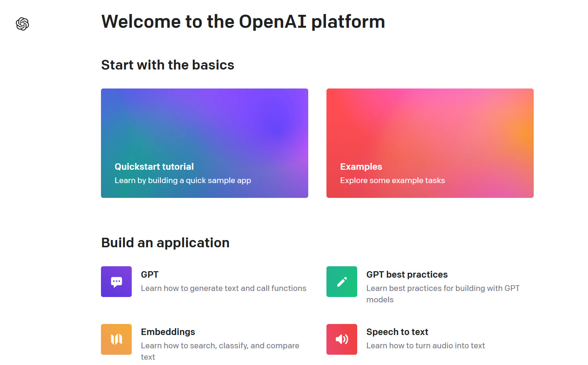Select the orange Embeddings icon

(x=116, y=339)
